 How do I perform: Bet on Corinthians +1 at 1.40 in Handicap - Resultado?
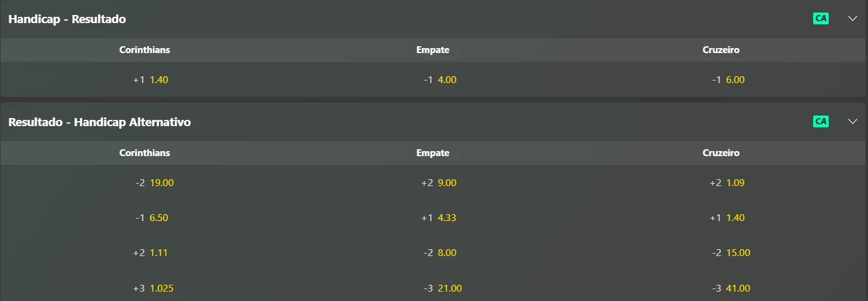(x=151, y=80)
